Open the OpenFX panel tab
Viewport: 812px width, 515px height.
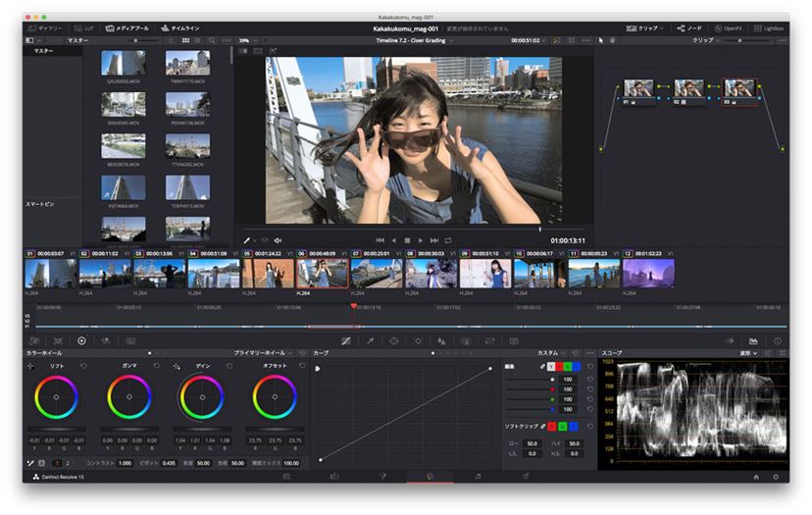click(x=730, y=28)
